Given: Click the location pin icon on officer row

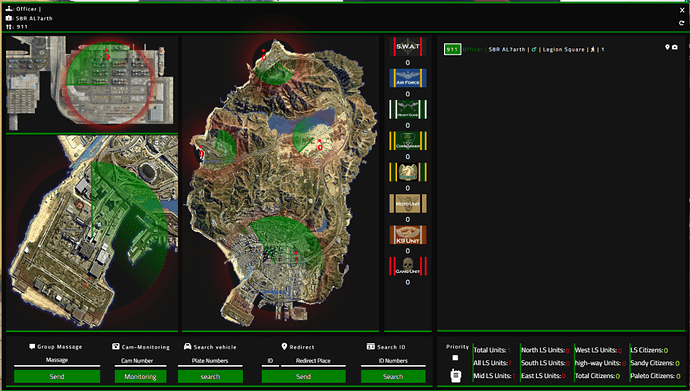Looking at the screenshot, I should coord(667,47).
